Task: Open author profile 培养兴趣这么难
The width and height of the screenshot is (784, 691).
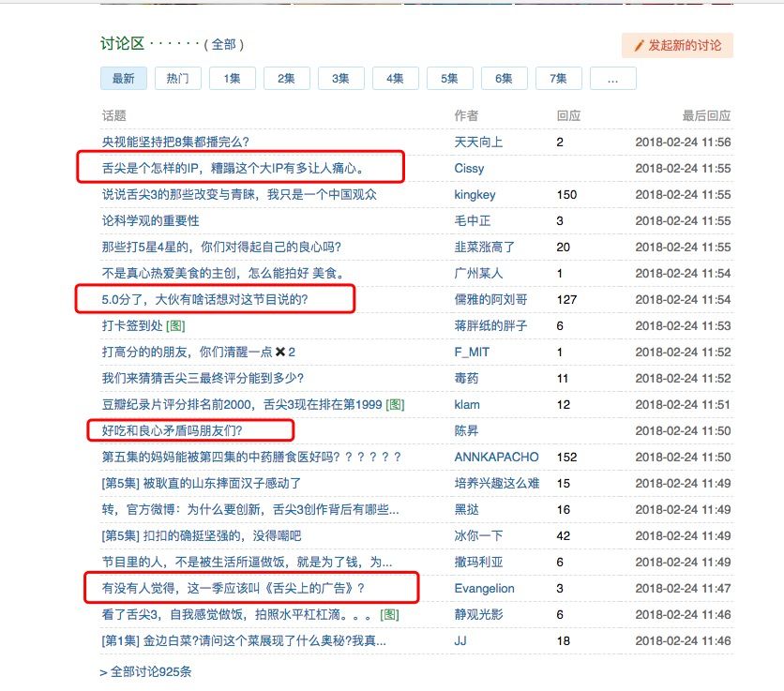Action: tap(496, 483)
